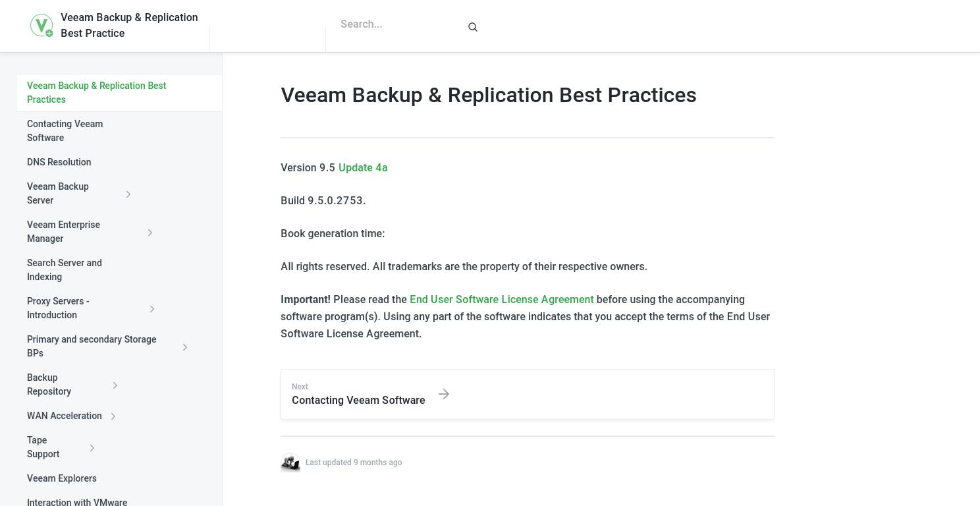Click the Veeam Backup & Replication header title
This screenshot has width=980, height=506.
coord(129,25)
